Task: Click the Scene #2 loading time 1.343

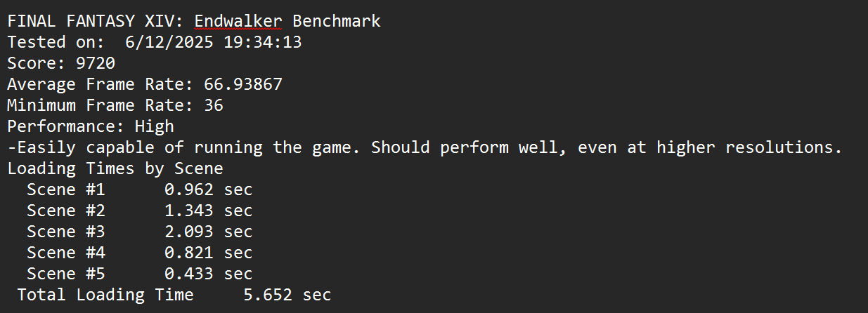Action: pos(189,211)
